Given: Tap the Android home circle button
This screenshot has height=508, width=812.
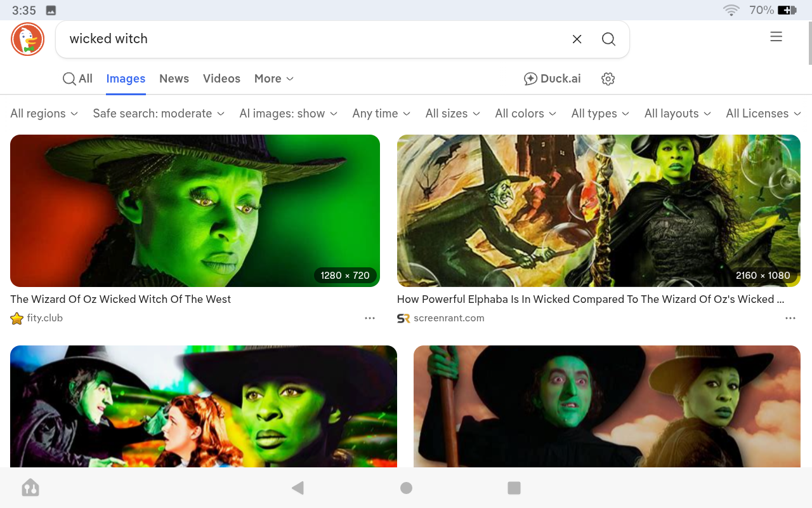Looking at the screenshot, I should point(407,488).
